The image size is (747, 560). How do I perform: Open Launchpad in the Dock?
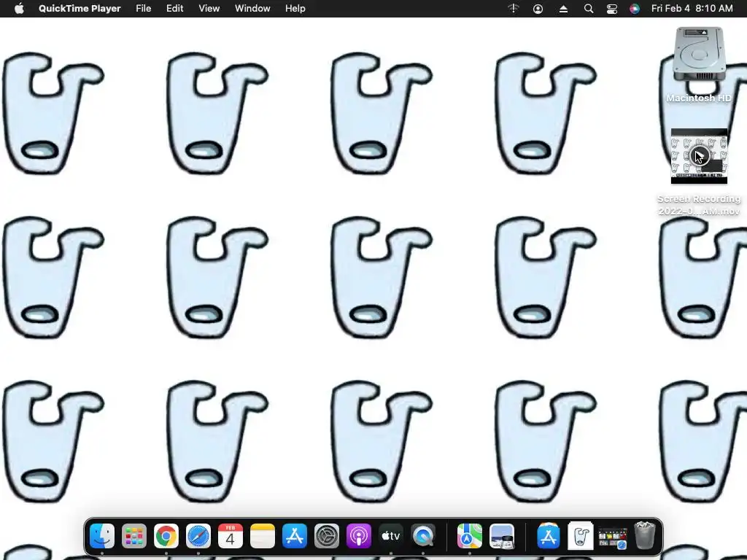point(134,536)
